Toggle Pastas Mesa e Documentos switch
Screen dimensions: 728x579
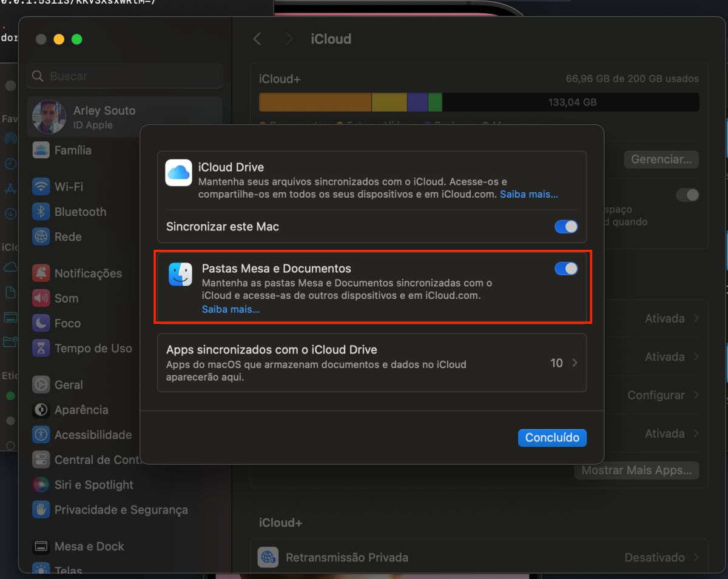tap(566, 269)
